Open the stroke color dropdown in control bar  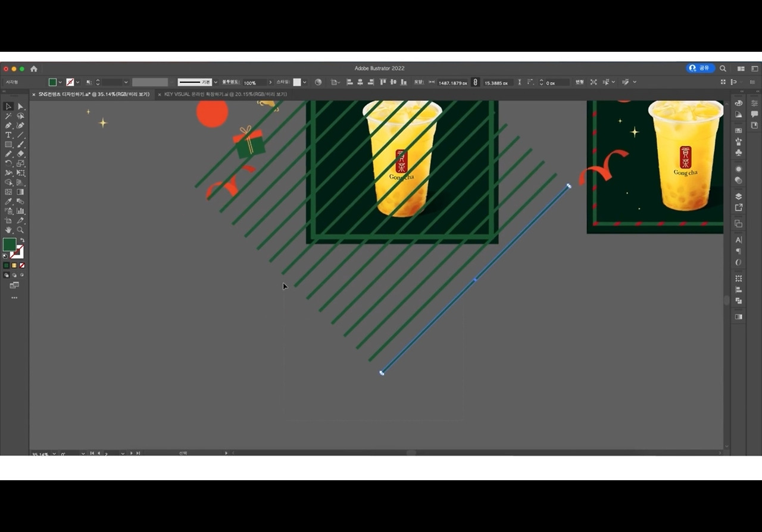pyautogui.click(x=78, y=82)
